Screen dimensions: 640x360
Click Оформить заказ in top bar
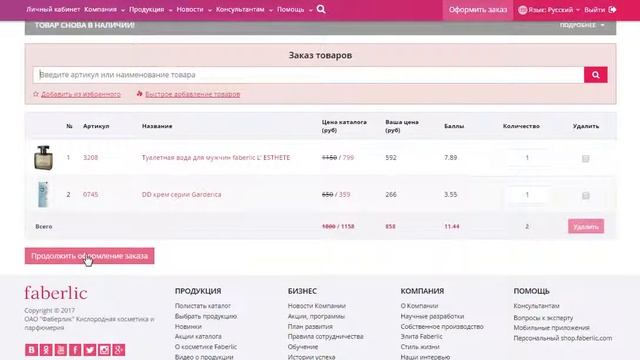[478, 10]
